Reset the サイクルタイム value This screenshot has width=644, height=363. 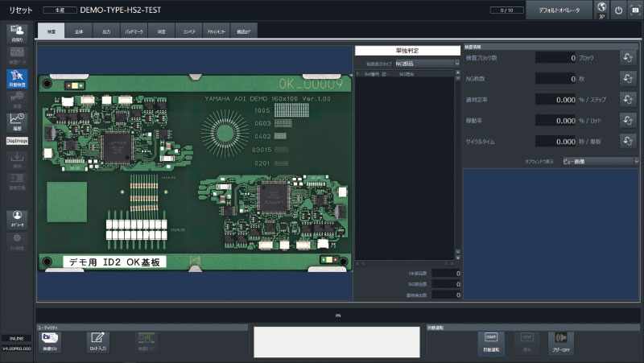[629, 141]
